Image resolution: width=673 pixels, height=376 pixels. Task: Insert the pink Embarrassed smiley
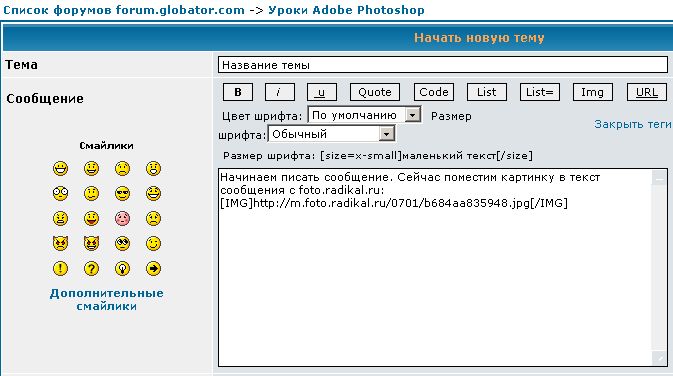tap(122, 218)
